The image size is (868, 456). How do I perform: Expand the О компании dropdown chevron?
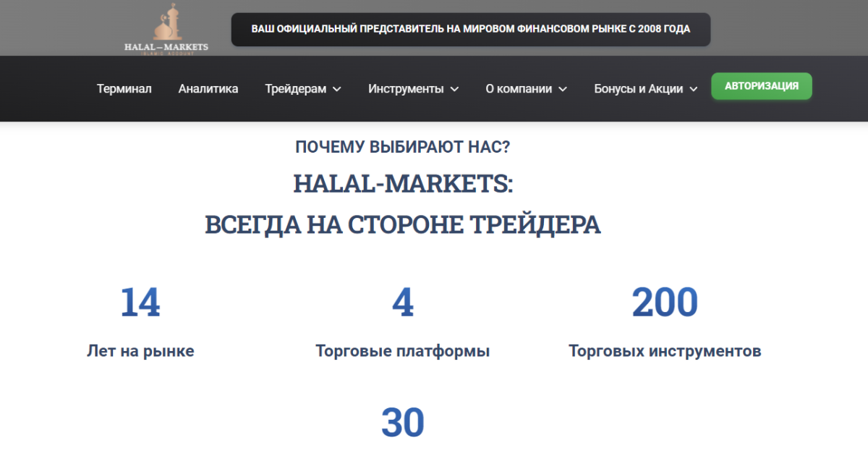pyautogui.click(x=563, y=89)
